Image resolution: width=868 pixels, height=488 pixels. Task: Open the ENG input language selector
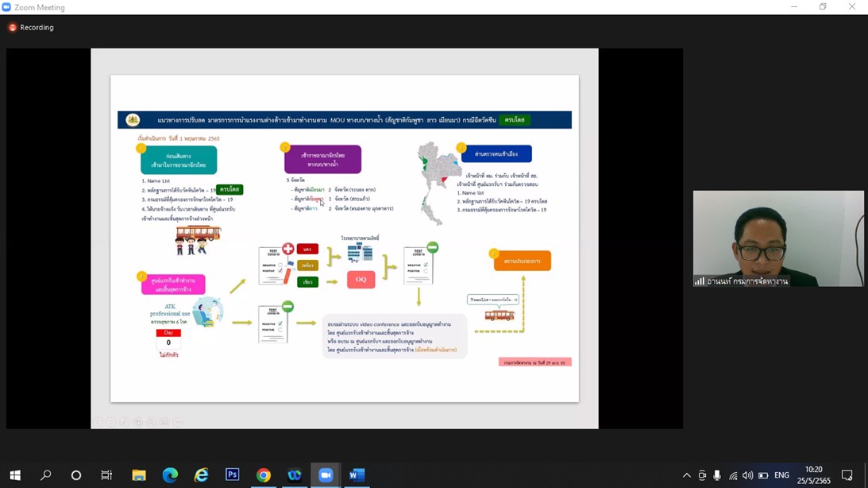[781, 475]
